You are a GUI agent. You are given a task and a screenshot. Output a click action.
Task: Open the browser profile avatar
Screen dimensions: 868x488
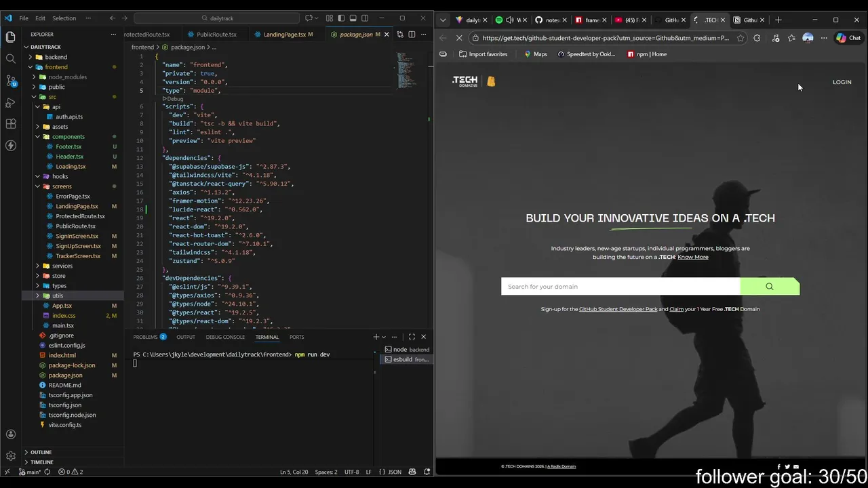[808, 38]
